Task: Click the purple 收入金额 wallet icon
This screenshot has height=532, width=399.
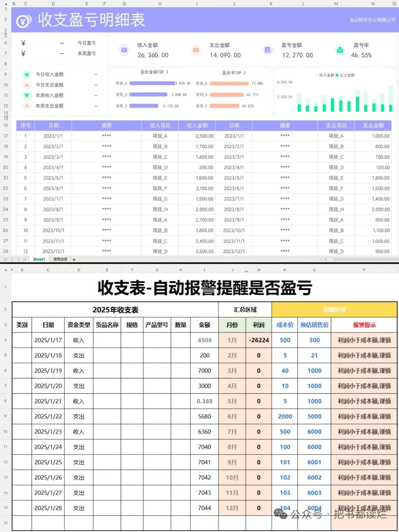Action: point(125,50)
